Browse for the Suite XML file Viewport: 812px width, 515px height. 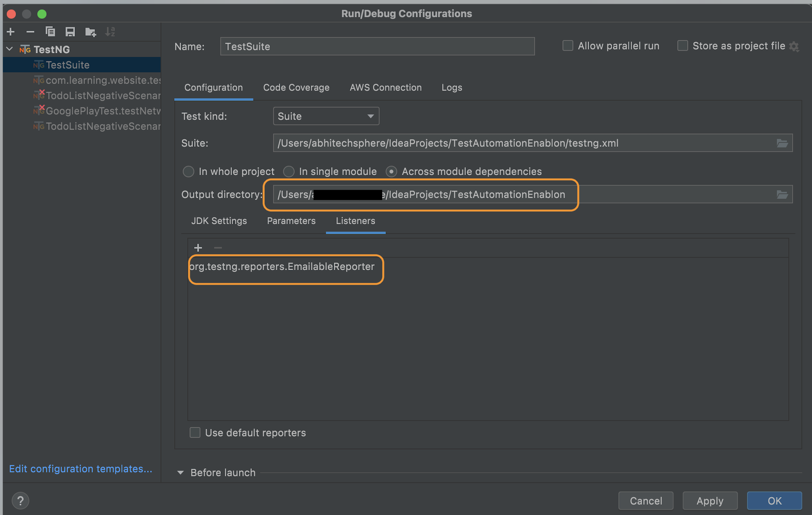[x=782, y=143]
